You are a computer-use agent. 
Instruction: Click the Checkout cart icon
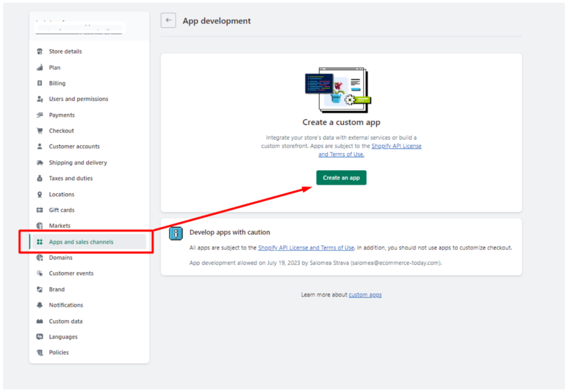tap(38, 130)
